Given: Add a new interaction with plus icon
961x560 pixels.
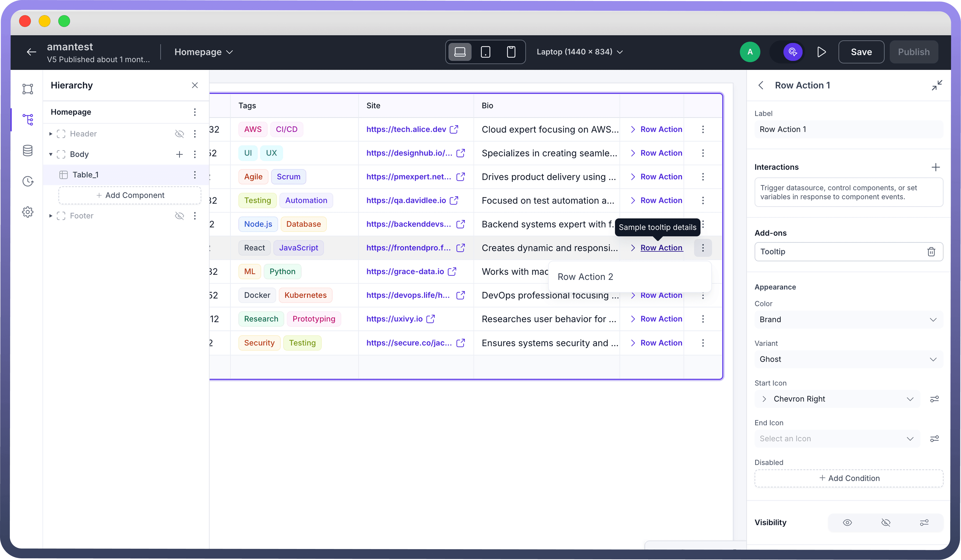Looking at the screenshot, I should [935, 167].
